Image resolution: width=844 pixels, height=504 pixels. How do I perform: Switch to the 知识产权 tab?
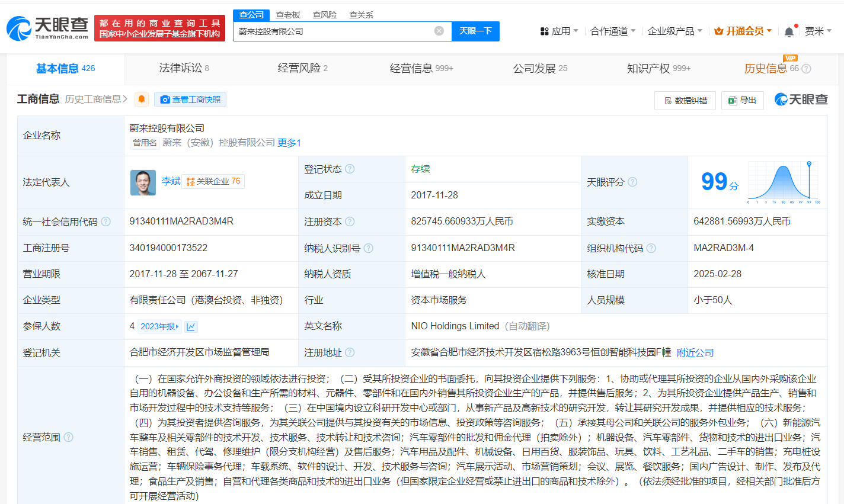[x=658, y=68]
